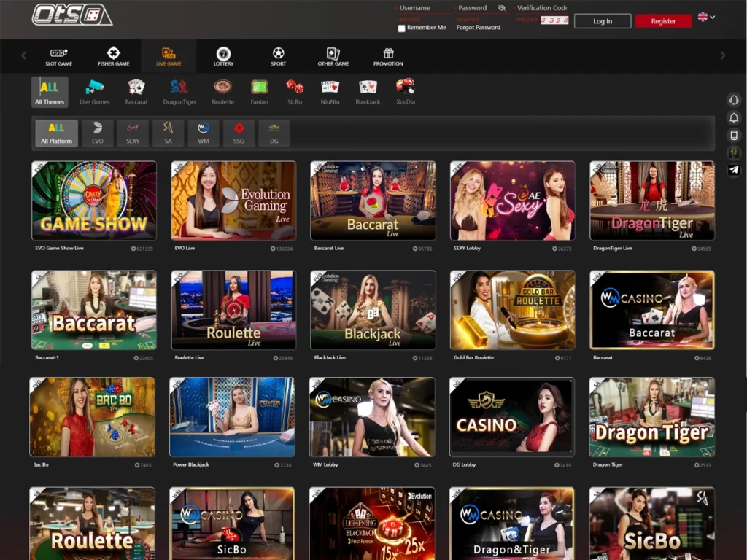Open the LOTTERY menu item
This screenshot has width=747, height=560.
click(x=223, y=56)
